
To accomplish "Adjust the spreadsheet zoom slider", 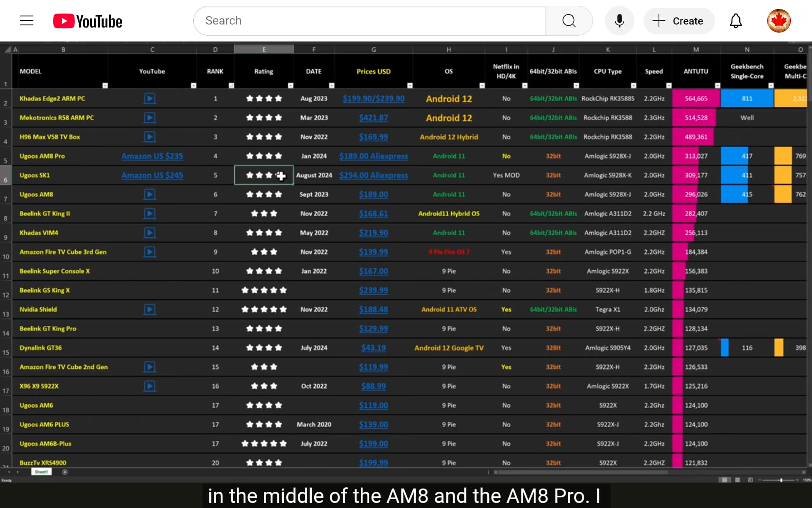I will [781, 480].
